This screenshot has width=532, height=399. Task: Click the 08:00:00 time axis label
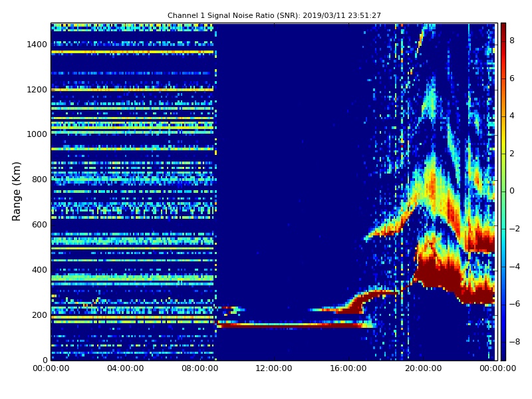click(200, 368)
